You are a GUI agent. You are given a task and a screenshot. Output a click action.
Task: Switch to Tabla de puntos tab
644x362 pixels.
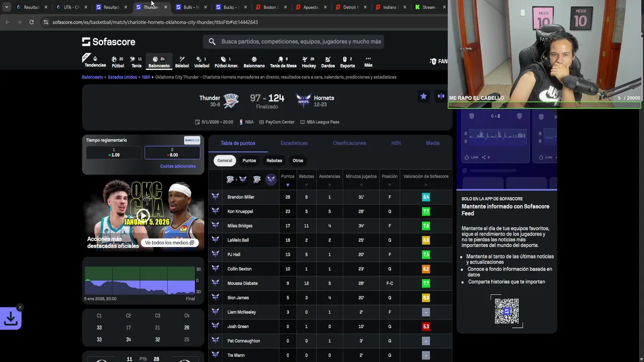(x=238, y=143)
